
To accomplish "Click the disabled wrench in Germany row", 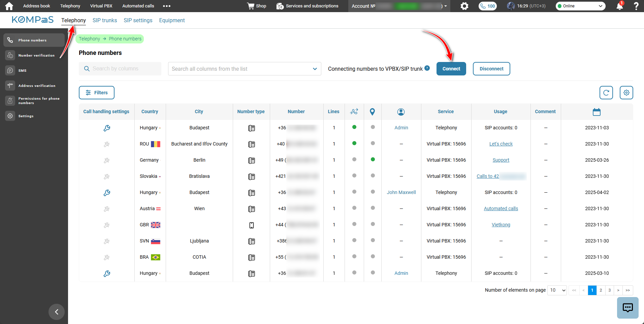I will point(107,160).
